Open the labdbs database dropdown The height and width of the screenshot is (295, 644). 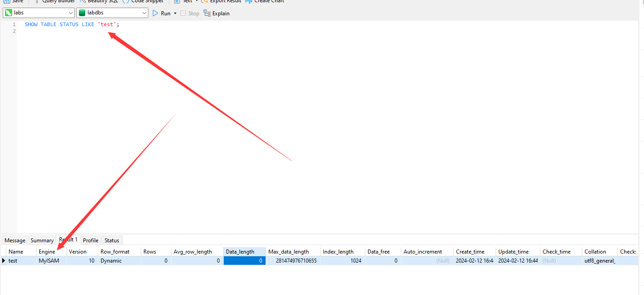144,13
